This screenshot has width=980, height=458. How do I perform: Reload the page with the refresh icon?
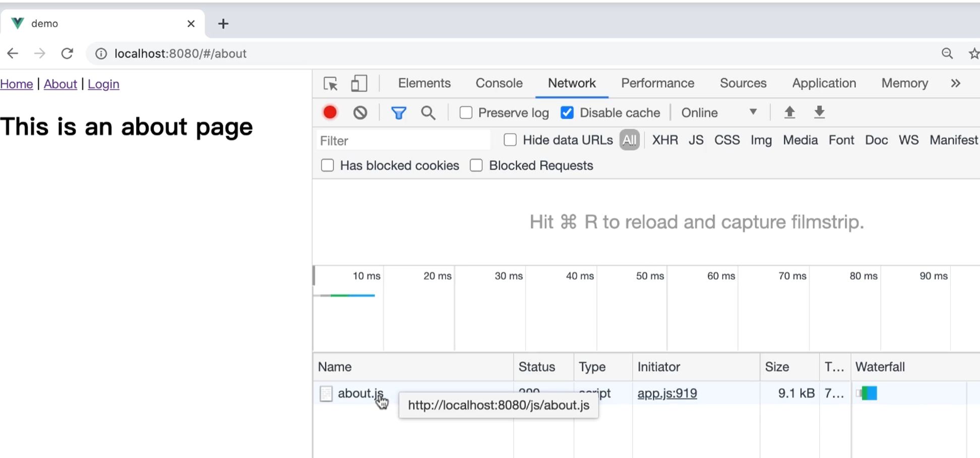(67, 53)
